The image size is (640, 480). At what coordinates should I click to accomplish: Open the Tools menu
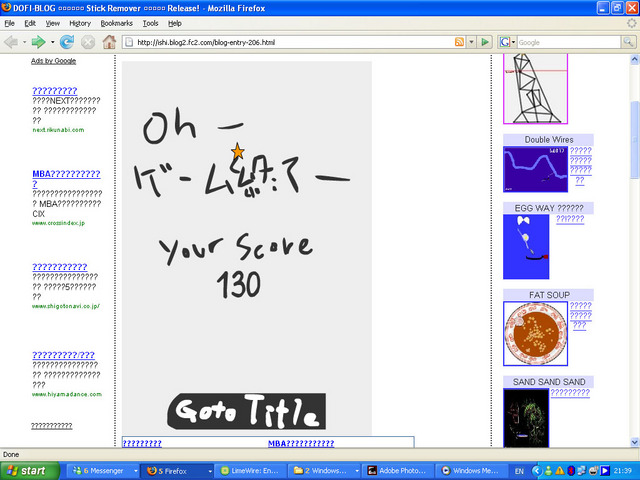[x=150, y=22]
